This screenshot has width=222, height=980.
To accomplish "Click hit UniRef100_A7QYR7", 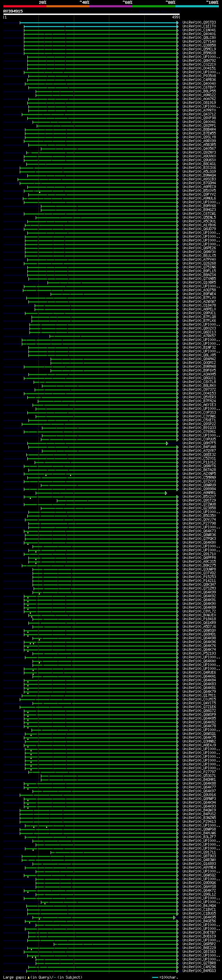I will point(199,451).
